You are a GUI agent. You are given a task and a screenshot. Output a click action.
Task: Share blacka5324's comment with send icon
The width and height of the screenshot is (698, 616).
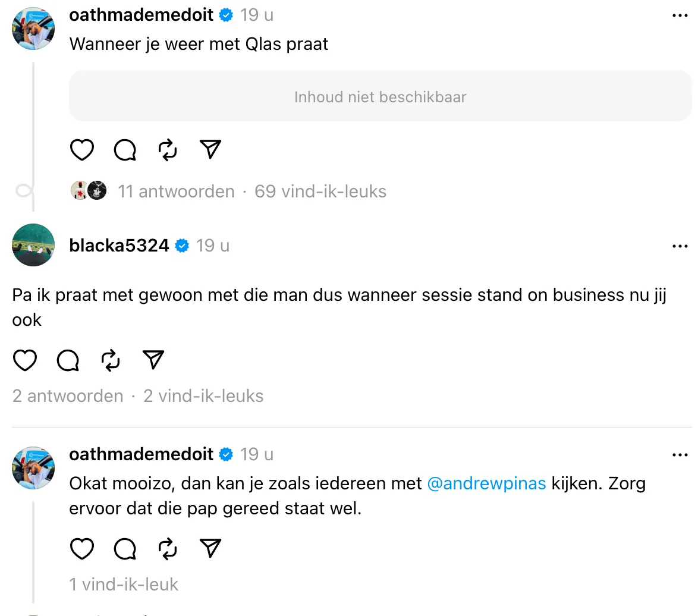coord(153,360)
